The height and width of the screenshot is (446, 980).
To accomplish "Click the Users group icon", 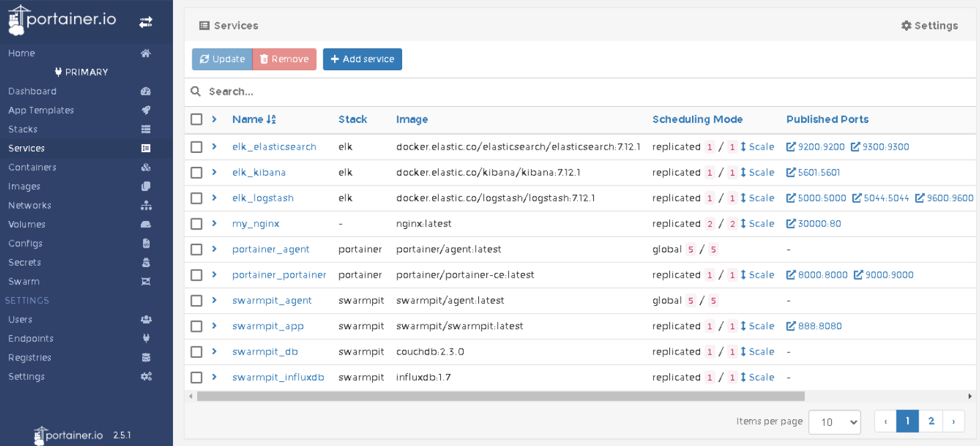I will coord(146,320).
